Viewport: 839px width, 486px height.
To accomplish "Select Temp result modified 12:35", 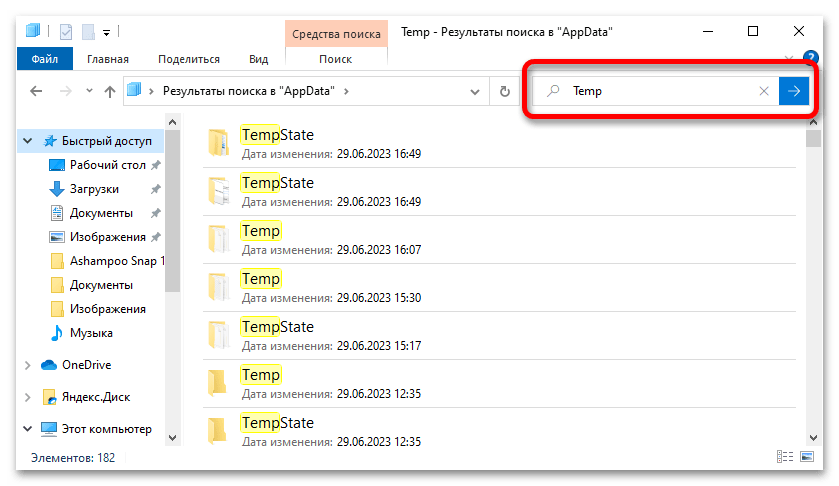I will [x=499, y=383].
